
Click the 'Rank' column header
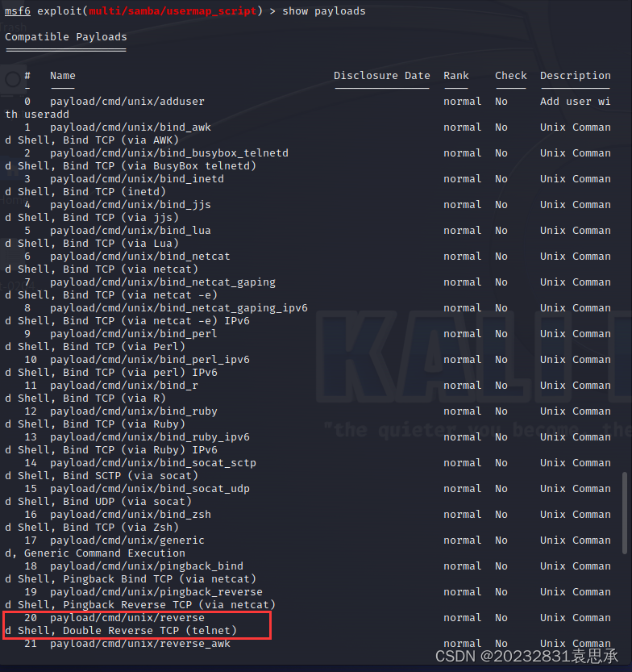click(456, 76)
